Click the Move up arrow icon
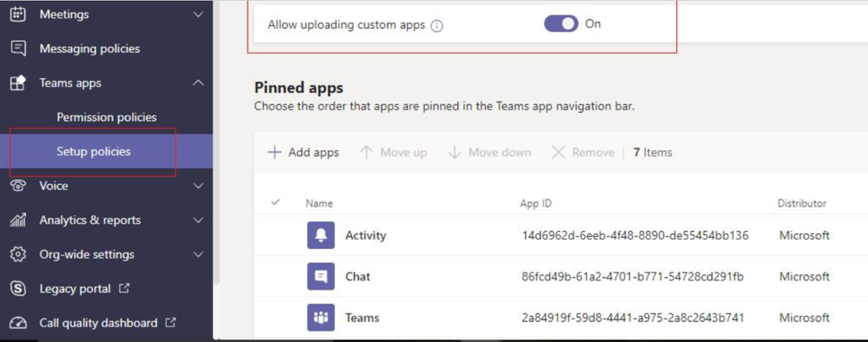Screen dimensions: 868x342 pos(367,152)
